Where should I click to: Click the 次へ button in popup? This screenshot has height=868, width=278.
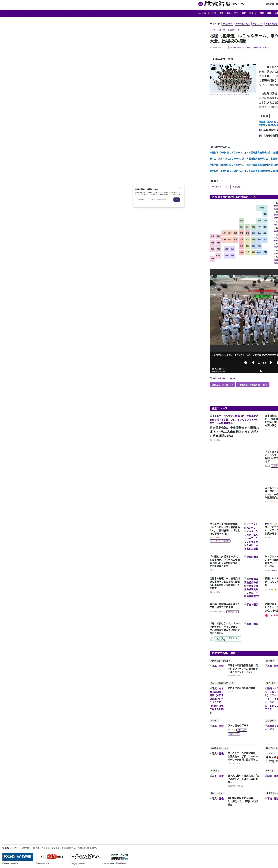click(177, 199)
